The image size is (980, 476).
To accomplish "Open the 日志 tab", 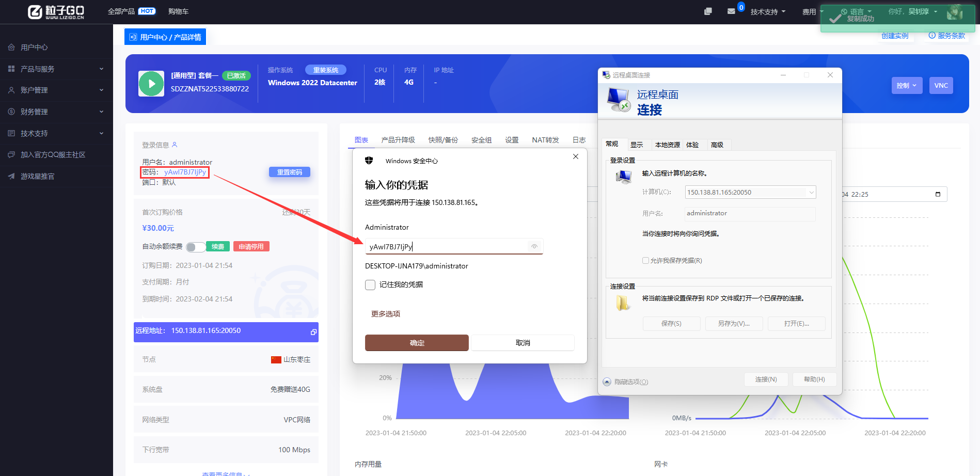I will [x=579, y=140].
